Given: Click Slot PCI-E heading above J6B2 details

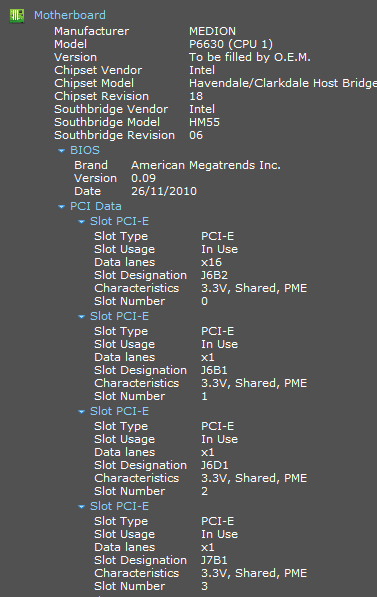Looking at the screenshot, I should point(119,221).
